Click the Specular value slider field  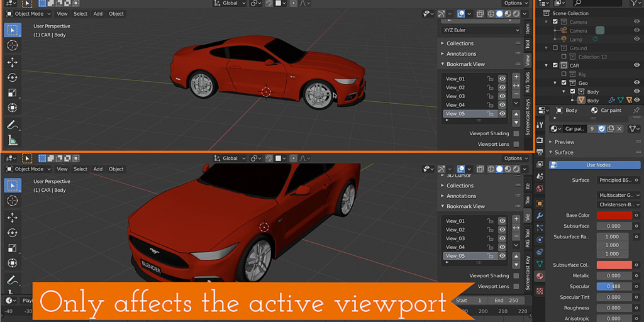coord(613,286)
